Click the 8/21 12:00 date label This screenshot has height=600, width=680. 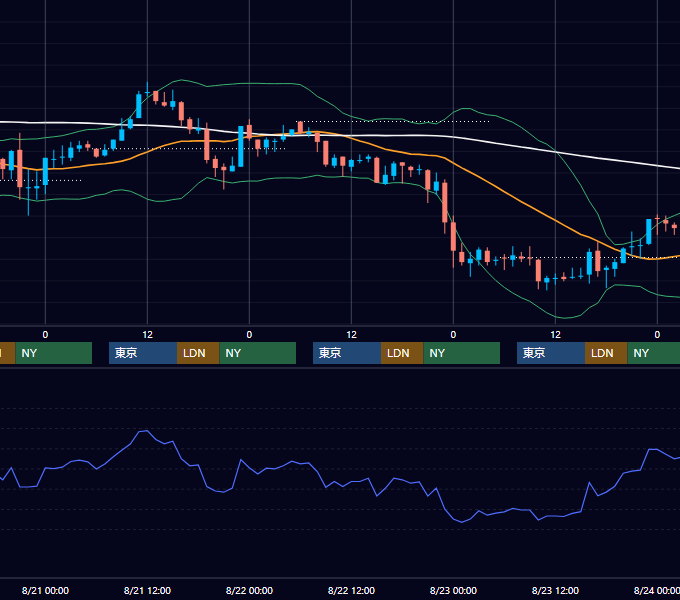147,590
